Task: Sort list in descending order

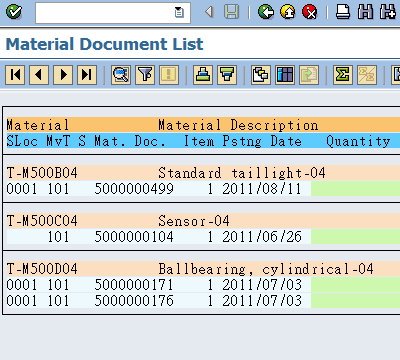Action: (227, 75)
